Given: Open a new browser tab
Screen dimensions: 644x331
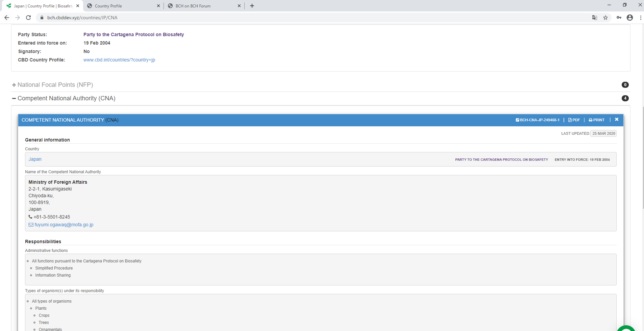Looking at the screenshot, I should coord(252,6).
